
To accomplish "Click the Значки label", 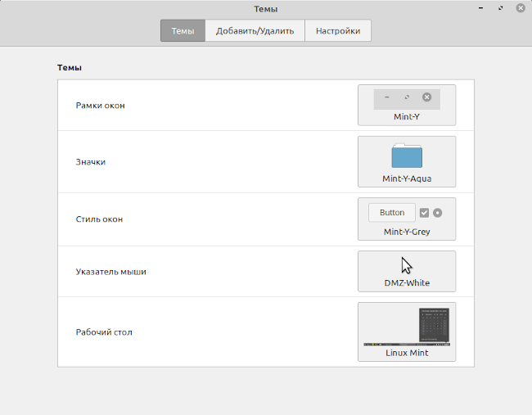I will tap(91, 162).
